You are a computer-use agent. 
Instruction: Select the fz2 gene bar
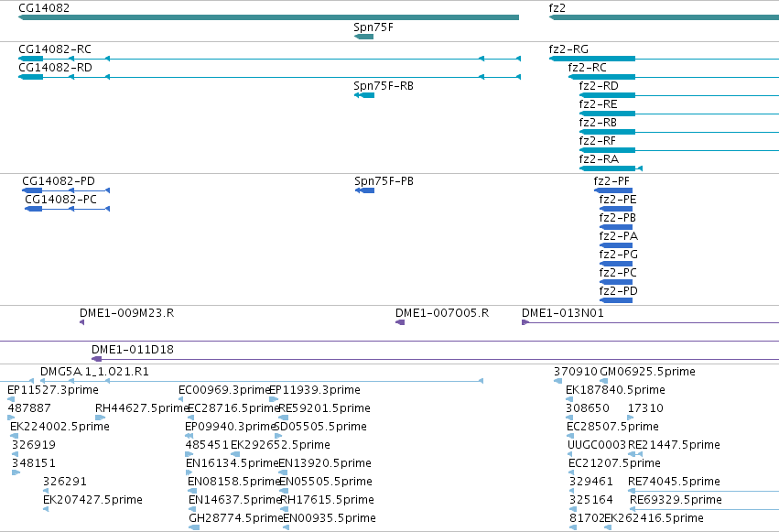tap(664, 17)
